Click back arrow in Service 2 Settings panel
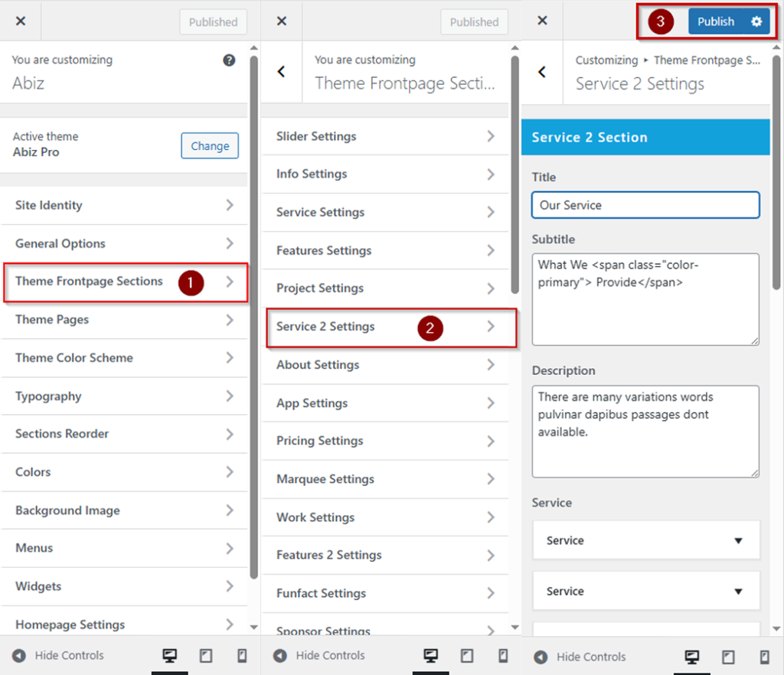 tap(542, 72)
